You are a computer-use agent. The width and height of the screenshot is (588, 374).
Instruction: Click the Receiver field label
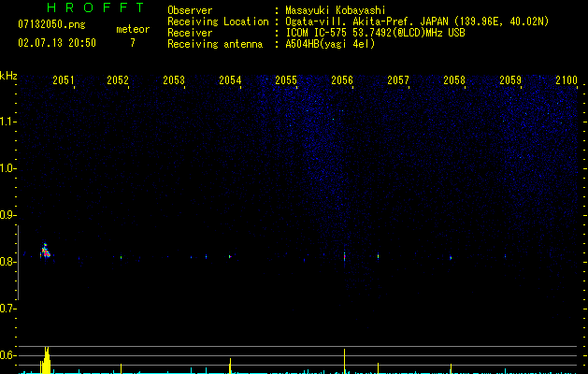point(190,33)
